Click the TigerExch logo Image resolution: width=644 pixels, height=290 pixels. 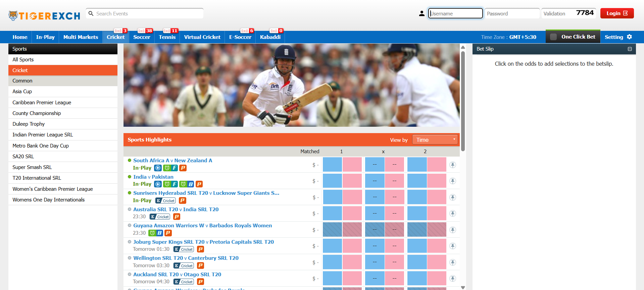tap(44, 15)
